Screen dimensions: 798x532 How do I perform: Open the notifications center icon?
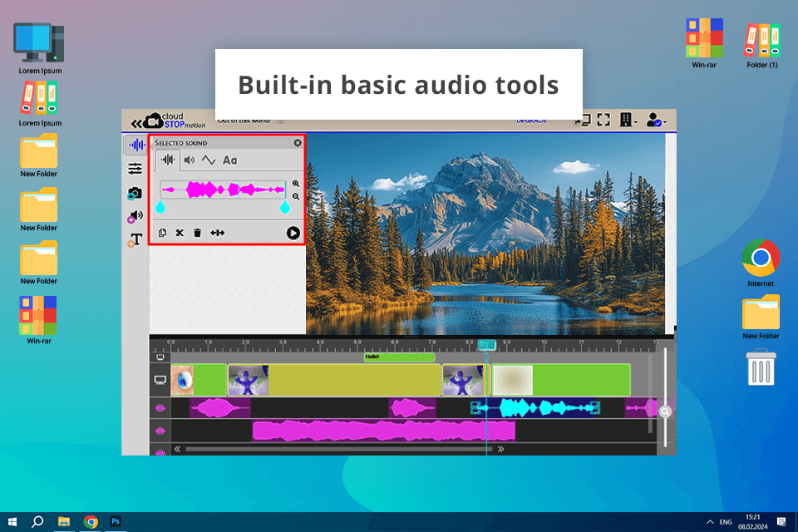781,522
